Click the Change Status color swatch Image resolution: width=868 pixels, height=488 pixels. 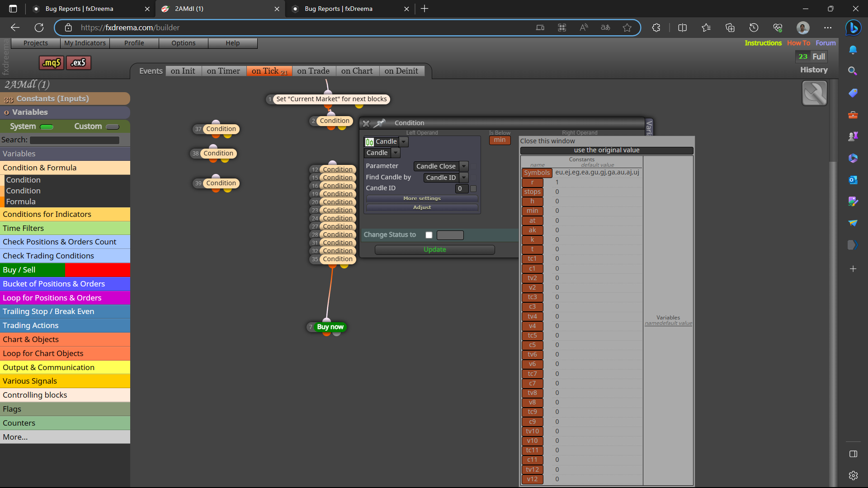(x=450, y=235)
